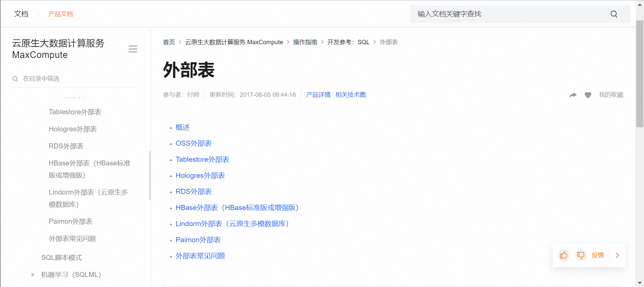Open 操作指南 breadcrumb link

pyautogui.click(x=305, y=42)
